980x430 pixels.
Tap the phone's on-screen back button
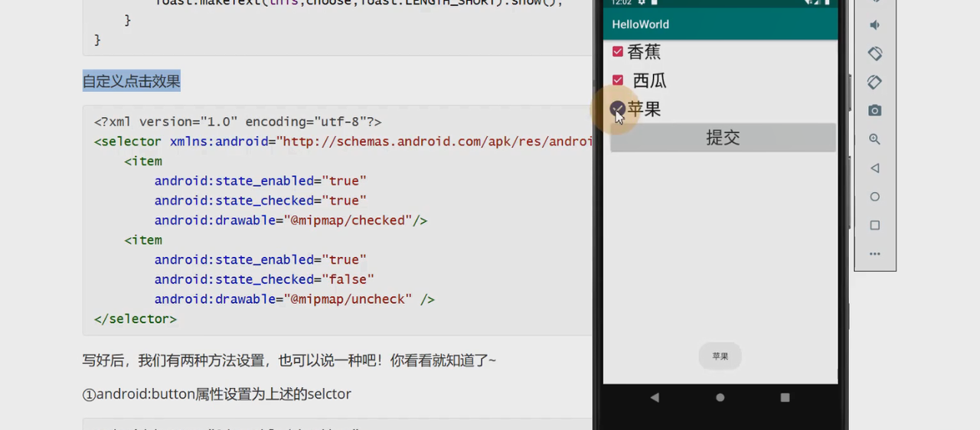[655, 397]
